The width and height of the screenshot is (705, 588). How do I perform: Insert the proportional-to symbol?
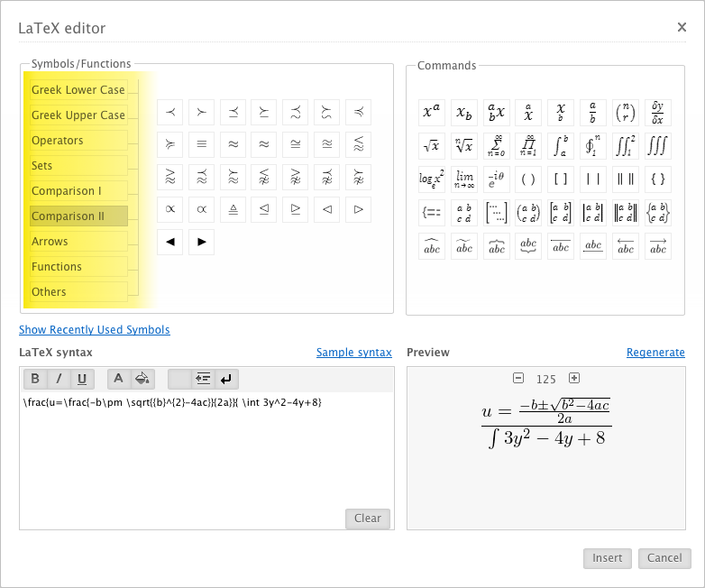point(170,209)
